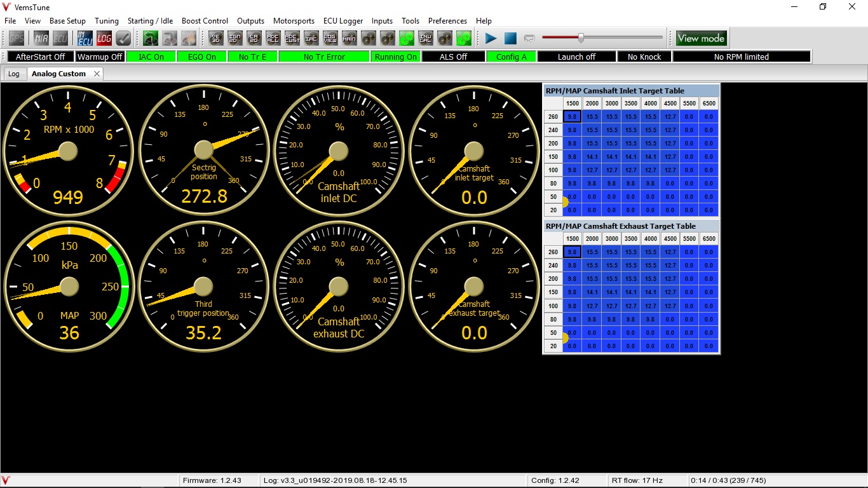
Task: Open the Outputs menu
Action: 250,21
